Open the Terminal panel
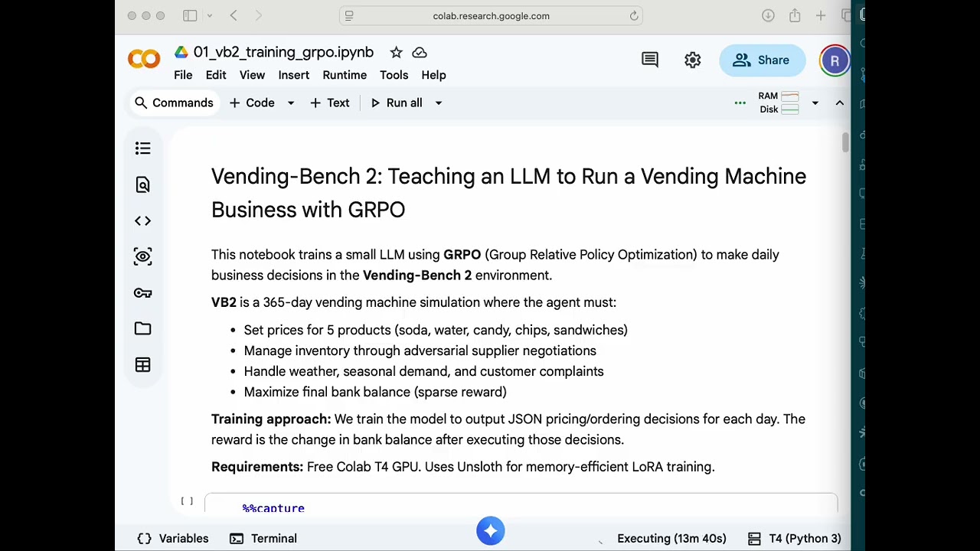This screenshot has width=980, height=551. point(263,538)
